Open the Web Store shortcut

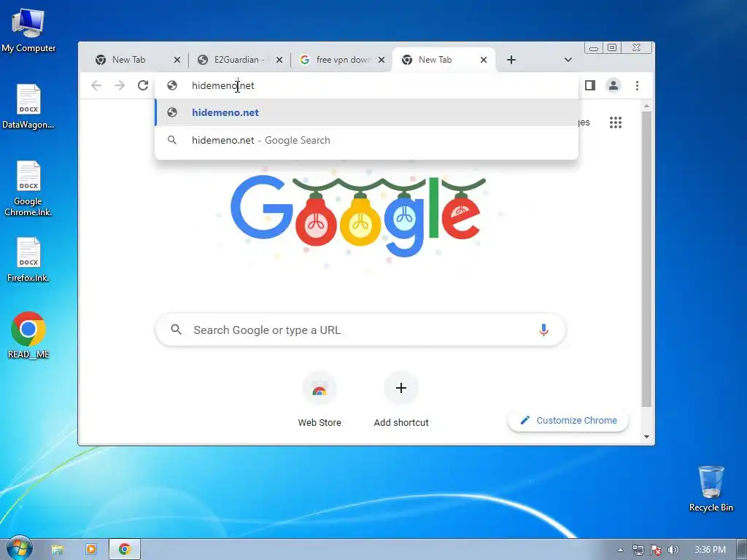click(320, 400)
